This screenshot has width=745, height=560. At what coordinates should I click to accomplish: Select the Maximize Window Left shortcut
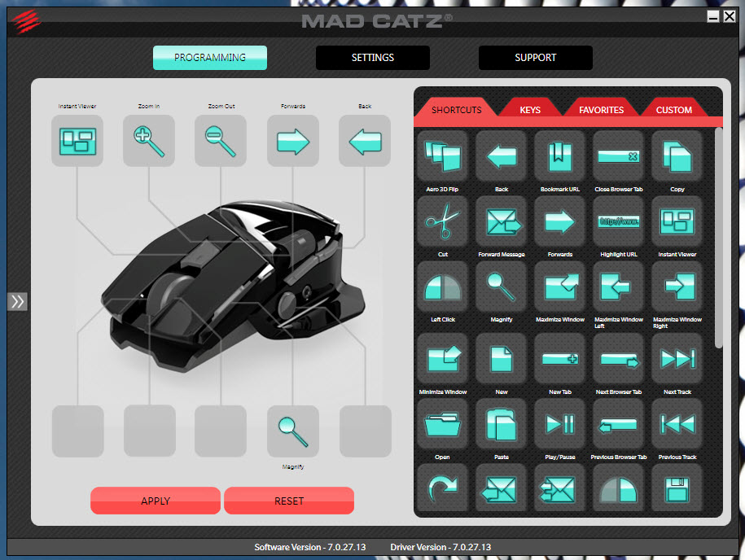click(x=618, y=287)
